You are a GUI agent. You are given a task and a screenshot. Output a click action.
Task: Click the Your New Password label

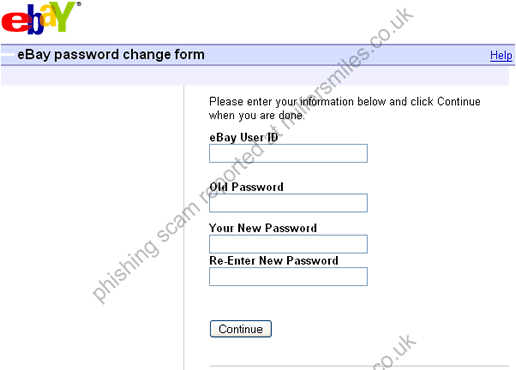pyautogui.click(x=263, y=228)
